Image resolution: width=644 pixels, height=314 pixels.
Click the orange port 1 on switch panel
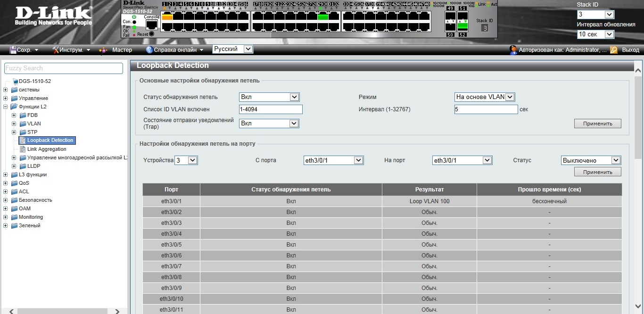(167, 17)
